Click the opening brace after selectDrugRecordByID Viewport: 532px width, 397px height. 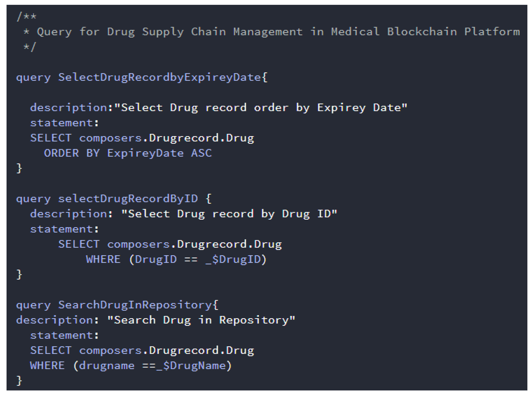pos(209,199)
